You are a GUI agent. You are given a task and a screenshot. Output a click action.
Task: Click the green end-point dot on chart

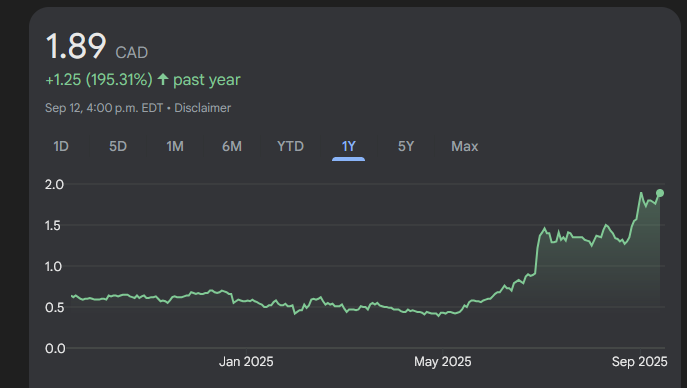point(660,193)
